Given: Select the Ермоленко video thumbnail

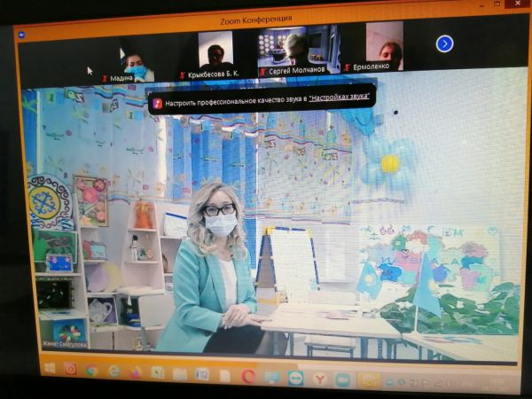Looking at the screenshot, I should [384, 44].
